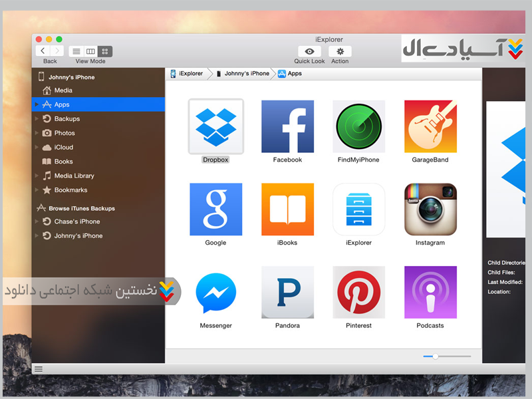Image resolution: width=532 pixels, height=399 pixels.
Task: Click the Pinterest app icon
Action: click(359, 293)
